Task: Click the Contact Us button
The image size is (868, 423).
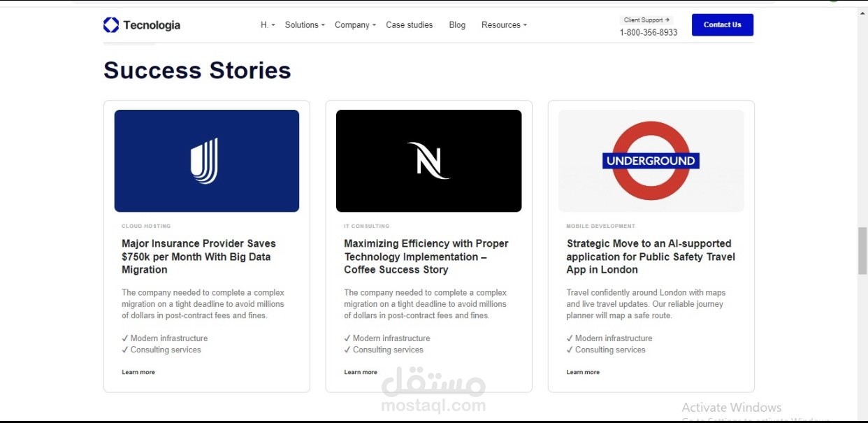Action: pyautogui.click(x=723, y=24)
